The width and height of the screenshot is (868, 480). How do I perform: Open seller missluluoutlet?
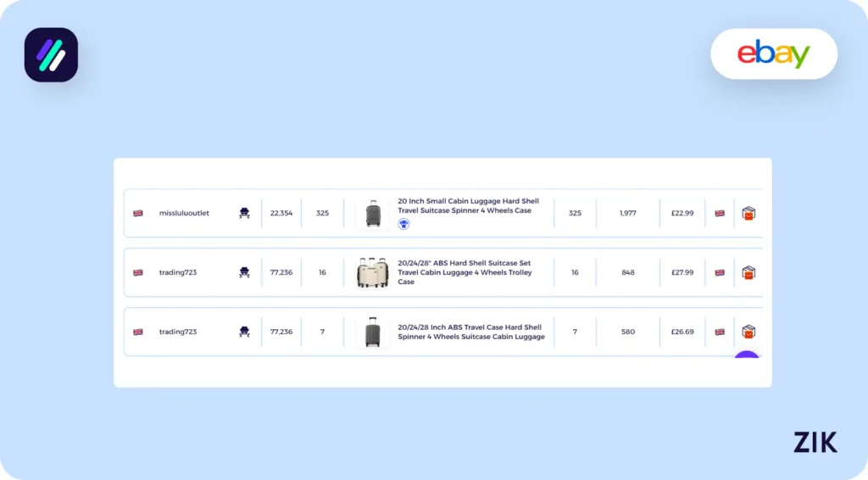[x=184, y=214]
